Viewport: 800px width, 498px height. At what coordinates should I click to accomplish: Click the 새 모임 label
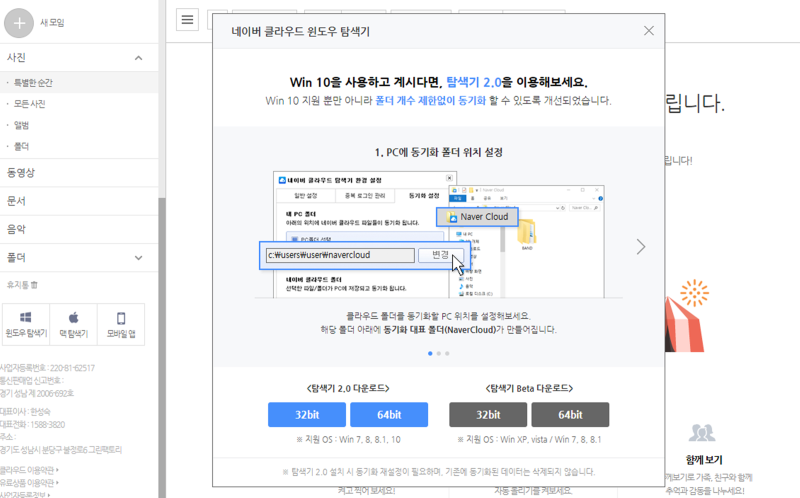(52, 22)
